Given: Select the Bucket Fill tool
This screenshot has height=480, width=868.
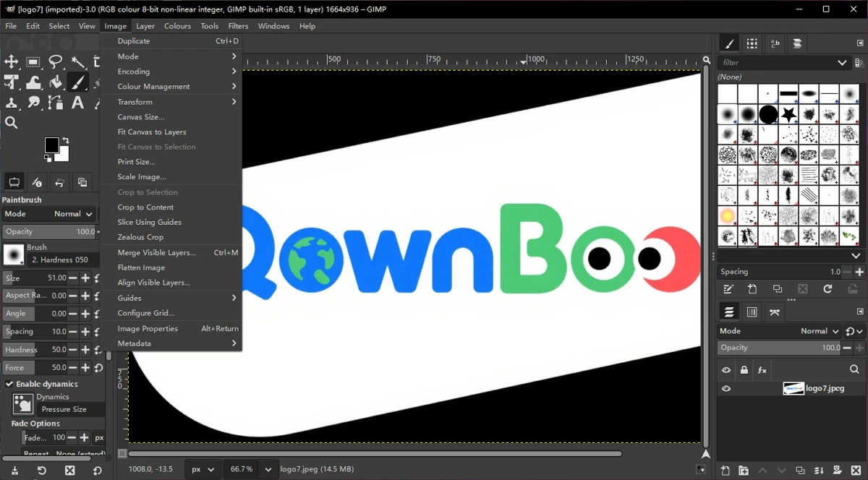Looking at the screenshot, I should coord(56,82).
